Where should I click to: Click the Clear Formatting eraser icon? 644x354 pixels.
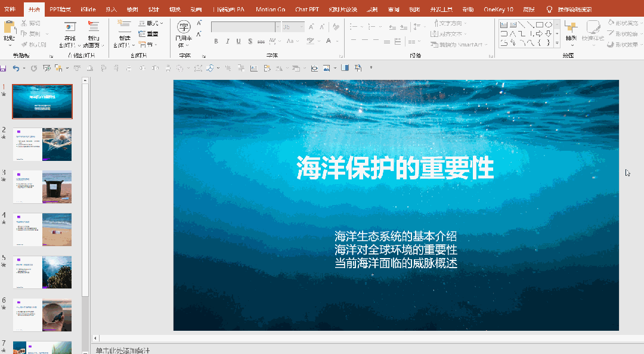(336, 27)
